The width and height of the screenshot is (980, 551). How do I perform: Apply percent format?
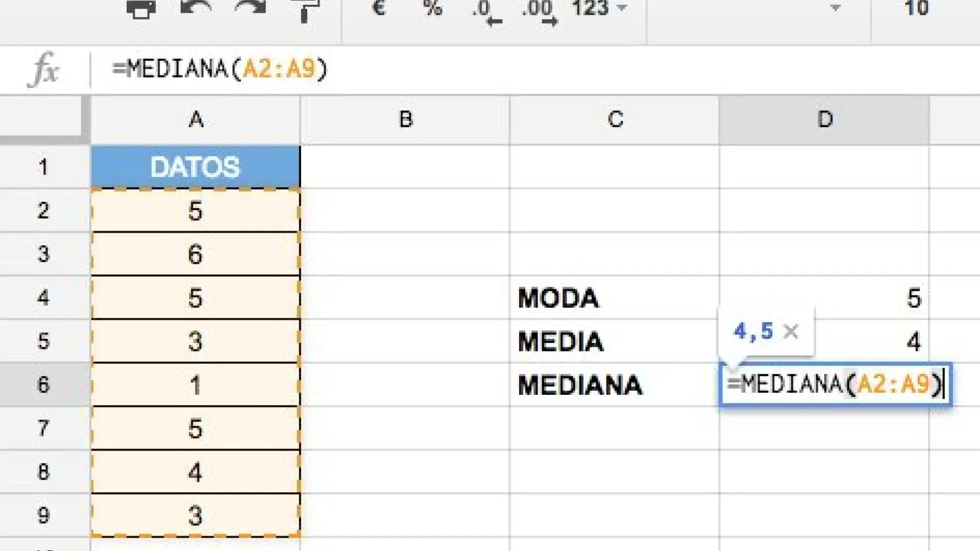[x=432, y=8]
